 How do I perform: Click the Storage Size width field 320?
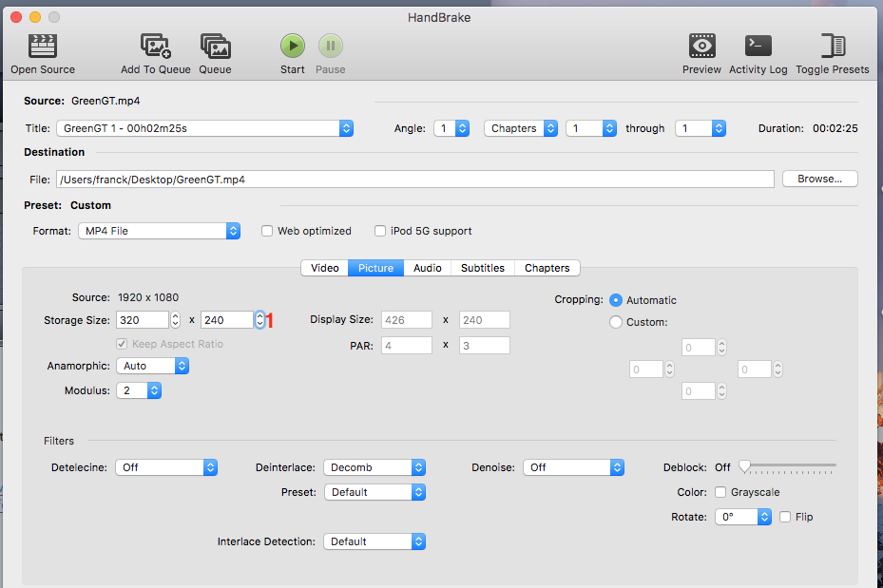pyautogui.click(x=143, y=320)
